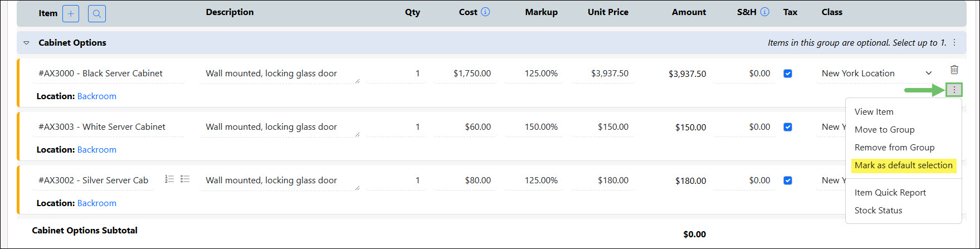Edit the #AX3000 - Black Server Cabinet item field
This screenshot has width=980, height=249.
[x=109, y=74]
